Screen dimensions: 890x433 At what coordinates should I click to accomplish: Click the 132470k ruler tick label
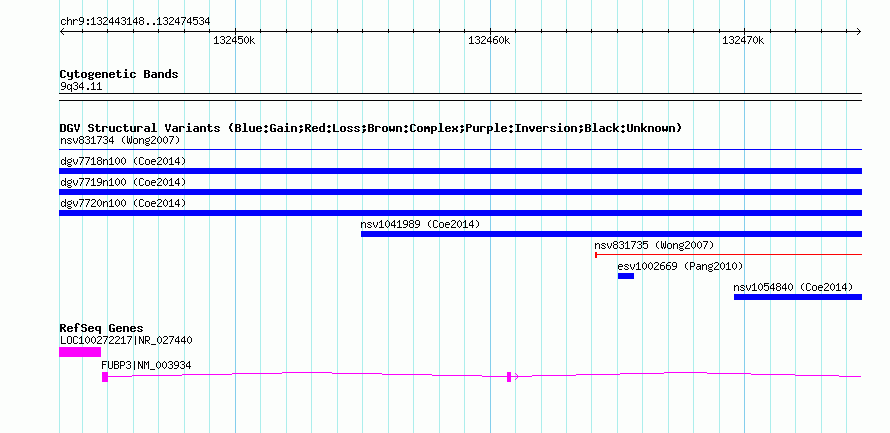pyautogui.click(x=743, y=40)
